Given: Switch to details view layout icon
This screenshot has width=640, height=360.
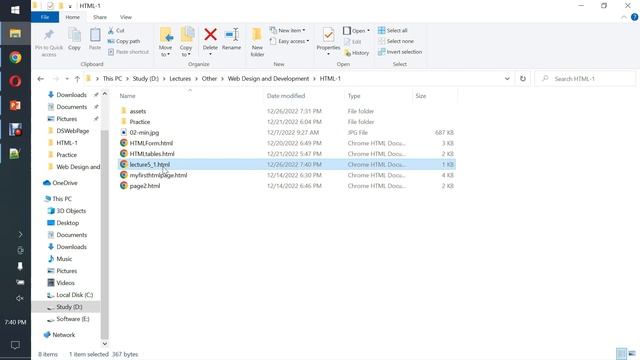Looking at the screenshot, I should [621, 353].
